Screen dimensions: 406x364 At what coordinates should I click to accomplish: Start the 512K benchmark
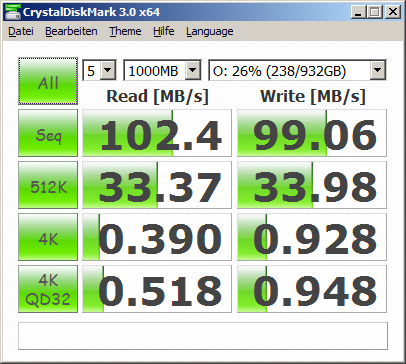(x=48, y=185)
